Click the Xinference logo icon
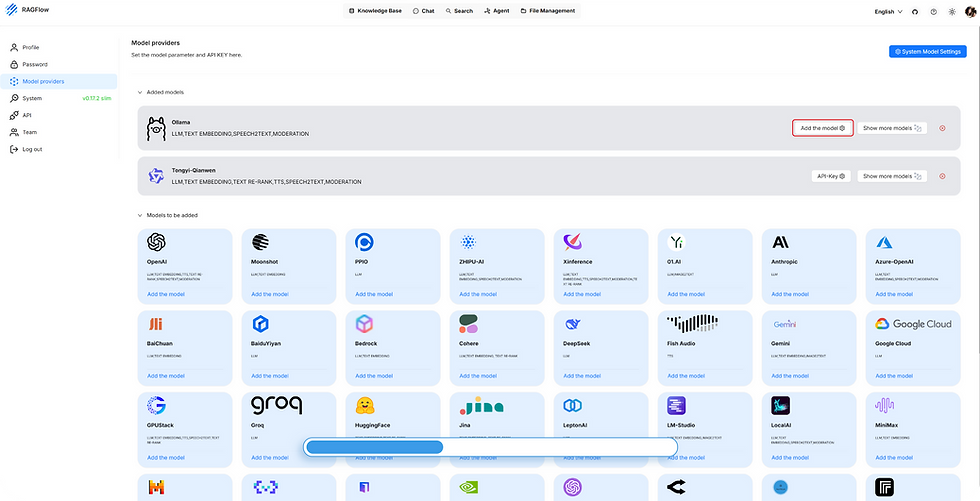Image resolution: width=980 pixels, height=501 pixels. (573, 242)
